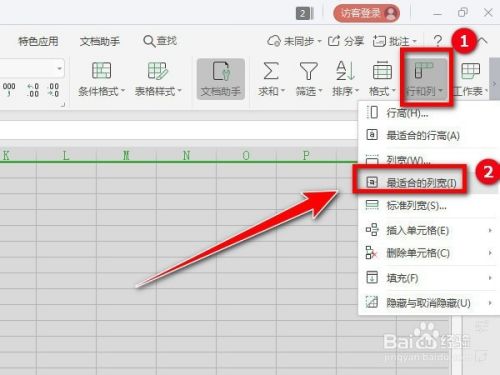This screenshot has height=375, width=500.
Task: Expand 条件格式 dropdown arrow
Action: 123,91
